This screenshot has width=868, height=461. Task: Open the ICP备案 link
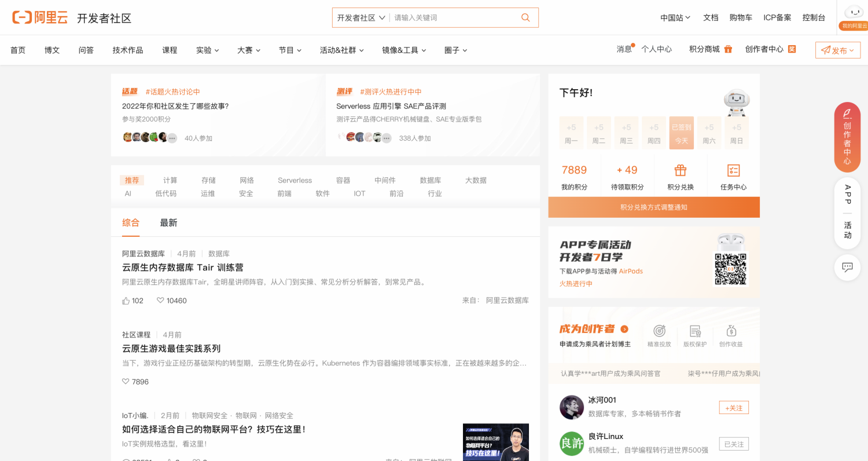pyautogui.click(x=777, y=17)
